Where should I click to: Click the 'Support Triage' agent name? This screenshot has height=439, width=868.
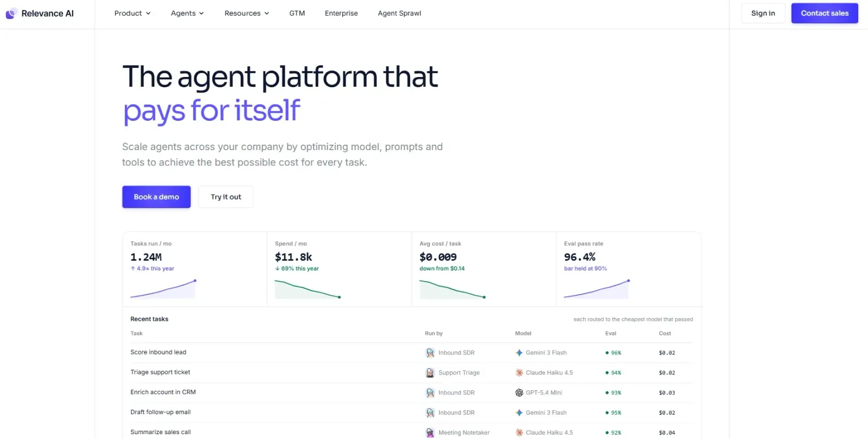click(459, 373)
